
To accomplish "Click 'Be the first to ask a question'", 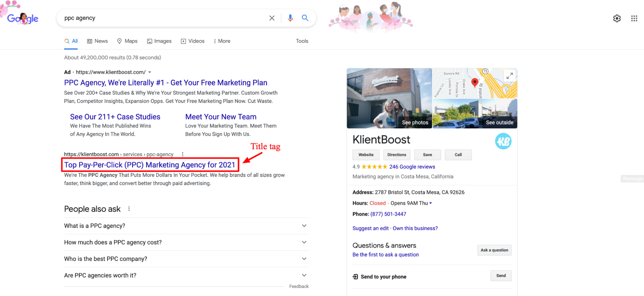I will pyautogui.click(x=386, y=255).
